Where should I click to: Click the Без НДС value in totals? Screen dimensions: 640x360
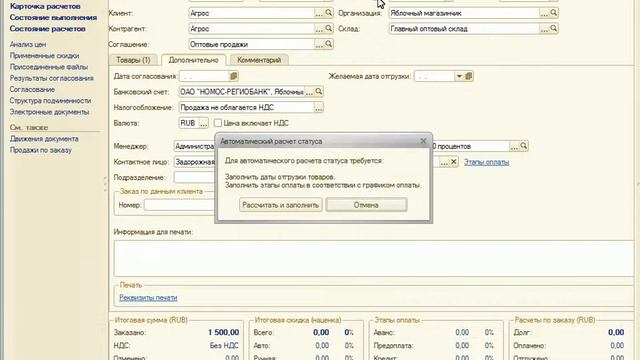pyautogui.click(x=224, y=346)
